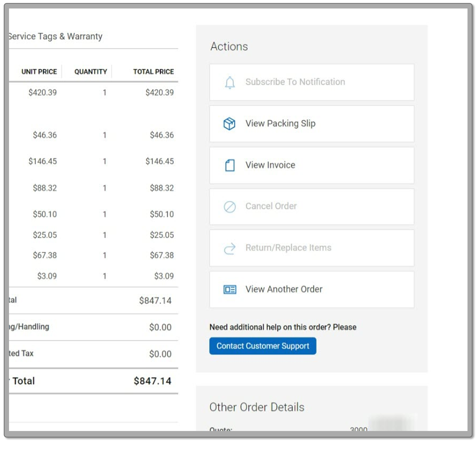This screenshot has height=449, width=476.
Task: Click the bell icon for notifications
Action: coord(229,82)
